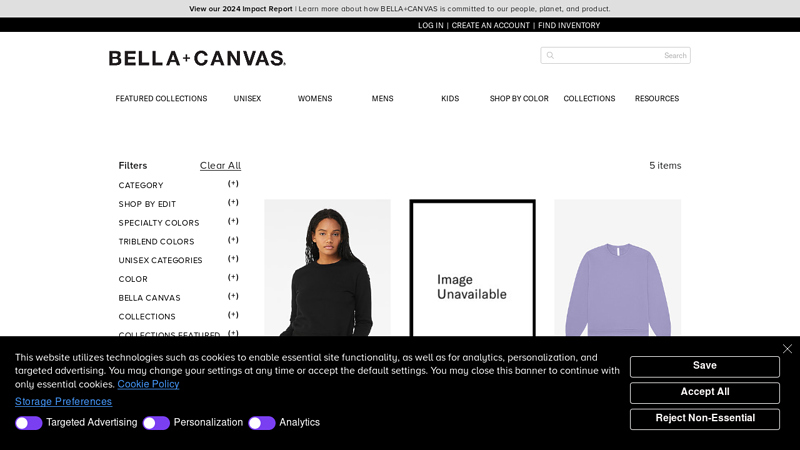Open the lavender sweatshirt product thumbnail
The height and width of the screenshot is (450, 800).
[x=617, y=268]
